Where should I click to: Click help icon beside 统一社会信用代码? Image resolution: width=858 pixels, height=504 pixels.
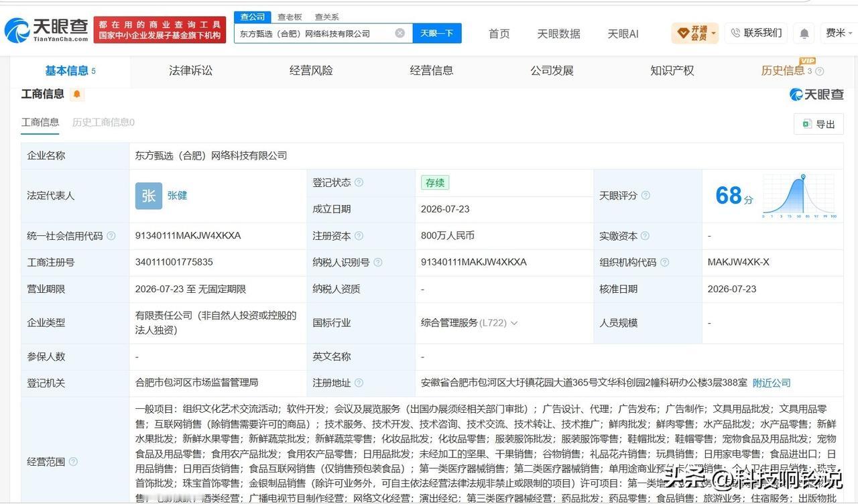111,236
